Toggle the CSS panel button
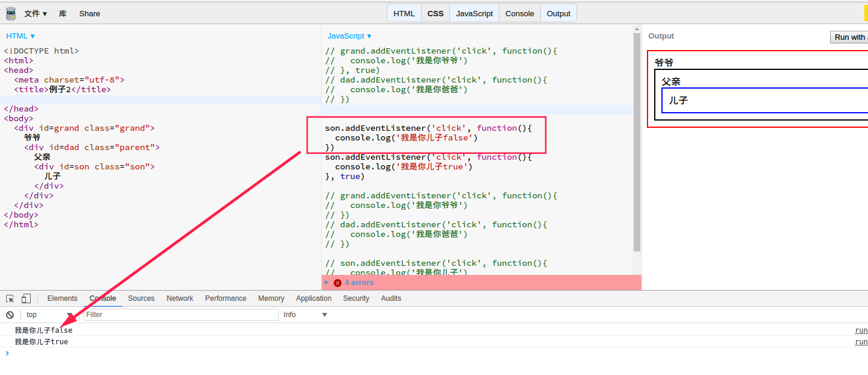 436,13
